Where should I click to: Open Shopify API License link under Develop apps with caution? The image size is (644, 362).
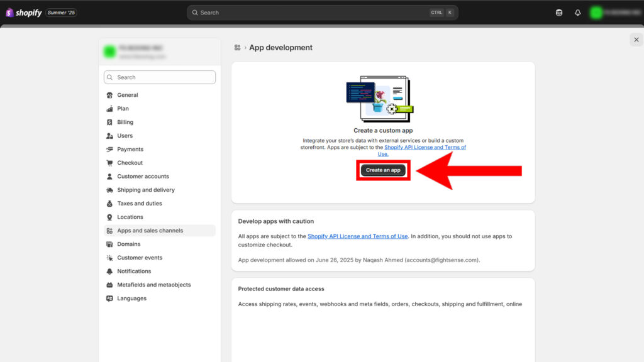point(358,236)
